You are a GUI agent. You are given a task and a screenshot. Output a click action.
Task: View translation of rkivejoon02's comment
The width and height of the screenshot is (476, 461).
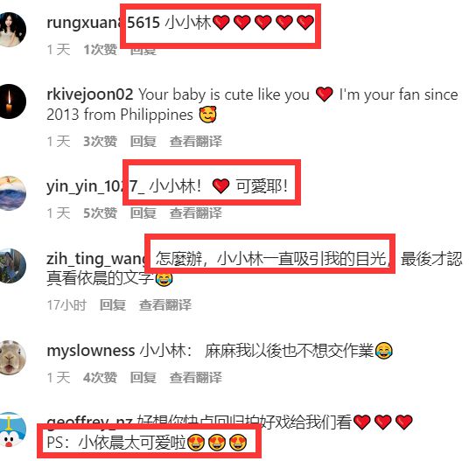coord(196,141)
